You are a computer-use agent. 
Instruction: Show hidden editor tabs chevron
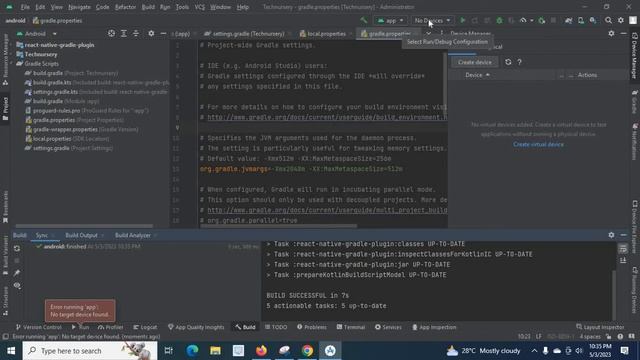pos(428,33)
